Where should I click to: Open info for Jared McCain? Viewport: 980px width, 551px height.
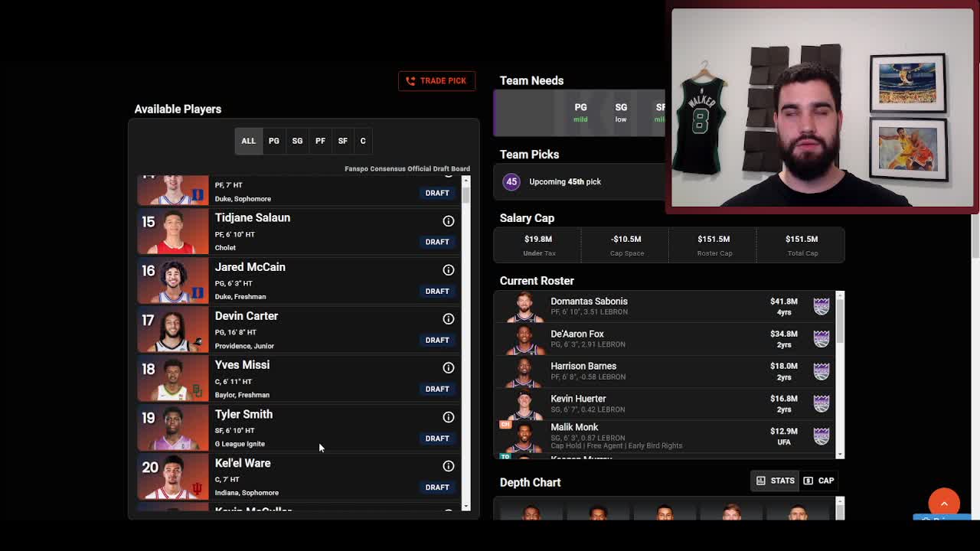(x=449, y=270)
